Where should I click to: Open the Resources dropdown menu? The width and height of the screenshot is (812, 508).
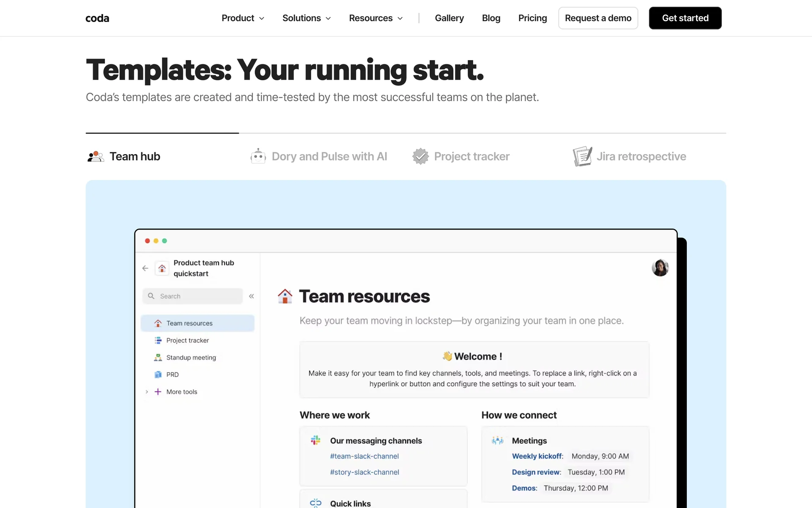point(376,18)
